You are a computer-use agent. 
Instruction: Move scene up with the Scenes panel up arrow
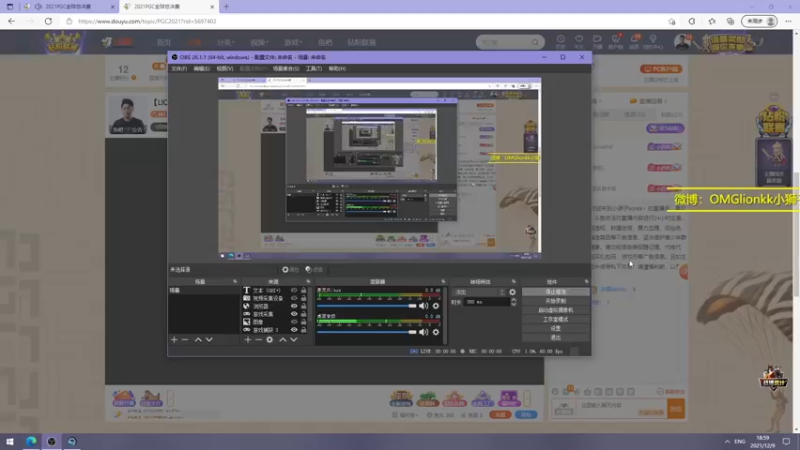click(x=198, y=340)
